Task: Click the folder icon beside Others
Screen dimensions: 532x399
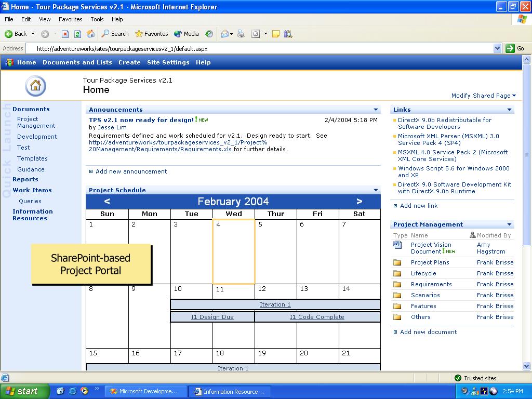Action: click(397, 317)
